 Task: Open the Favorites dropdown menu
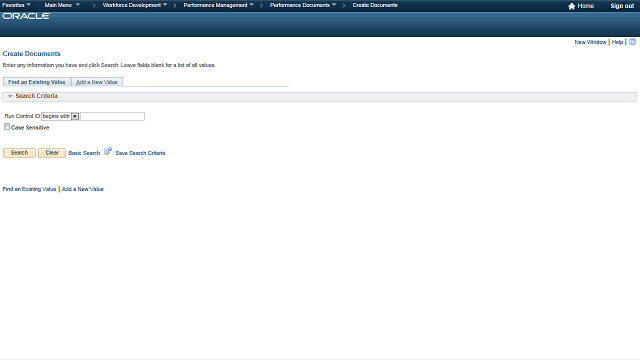pyautogui.click(x=16, y=5)
